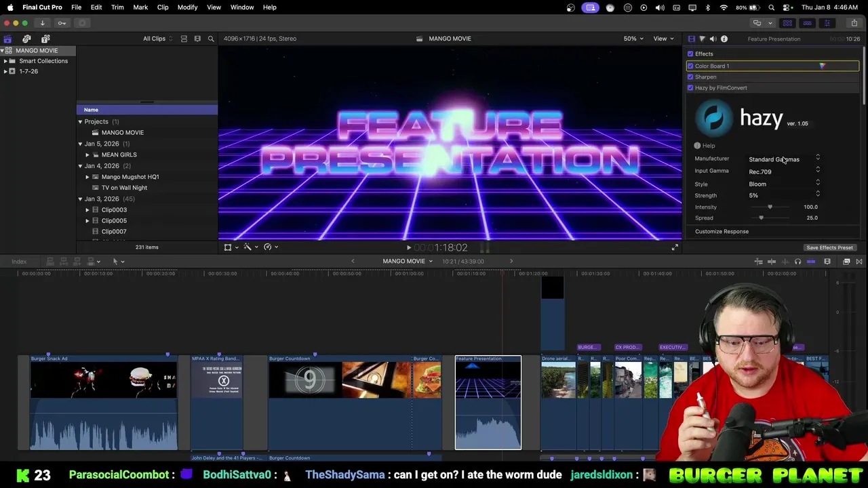
Task: Click the timeline Index button
Action: 19,262
